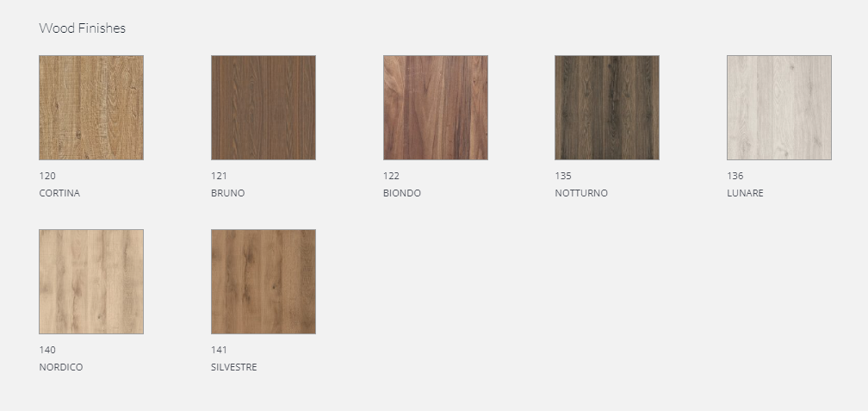Image resolution: width=868 pixels, height=411 pixels.
Task: Pick the Silvestre wood finish swatch
Action: [263, 282]
